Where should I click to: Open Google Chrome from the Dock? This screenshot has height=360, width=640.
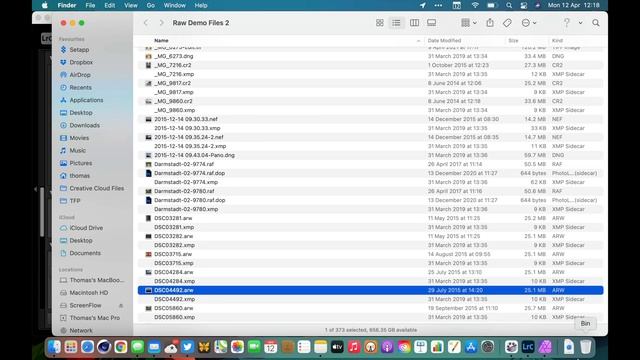tap(121, 347)
